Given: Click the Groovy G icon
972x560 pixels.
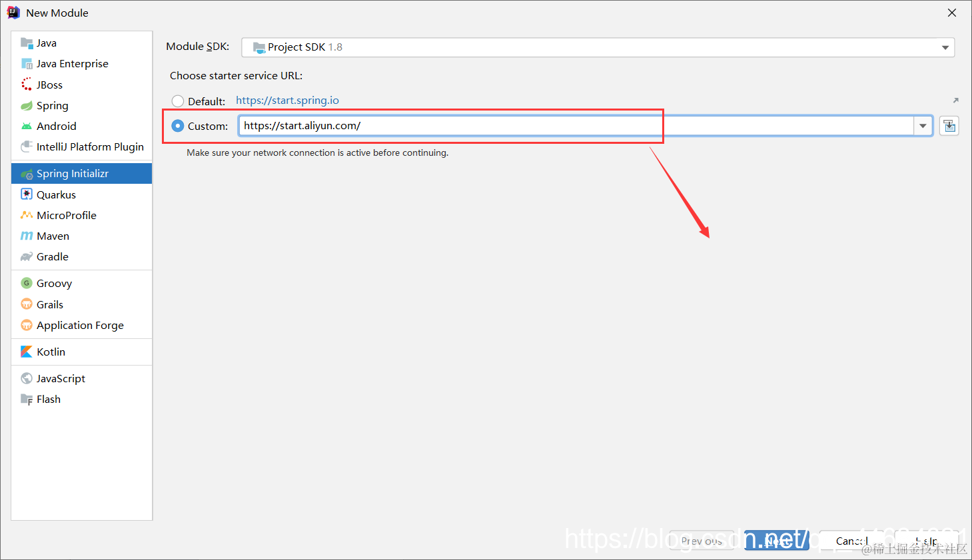Looking at the screenshot, I should tap(27, 283).
